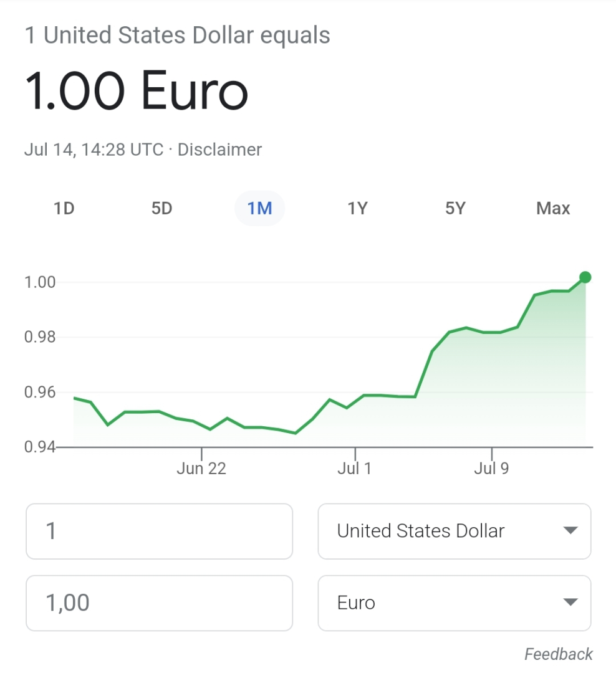Show the 1Y chart range
Screen dimensions: 616x673
357,208
